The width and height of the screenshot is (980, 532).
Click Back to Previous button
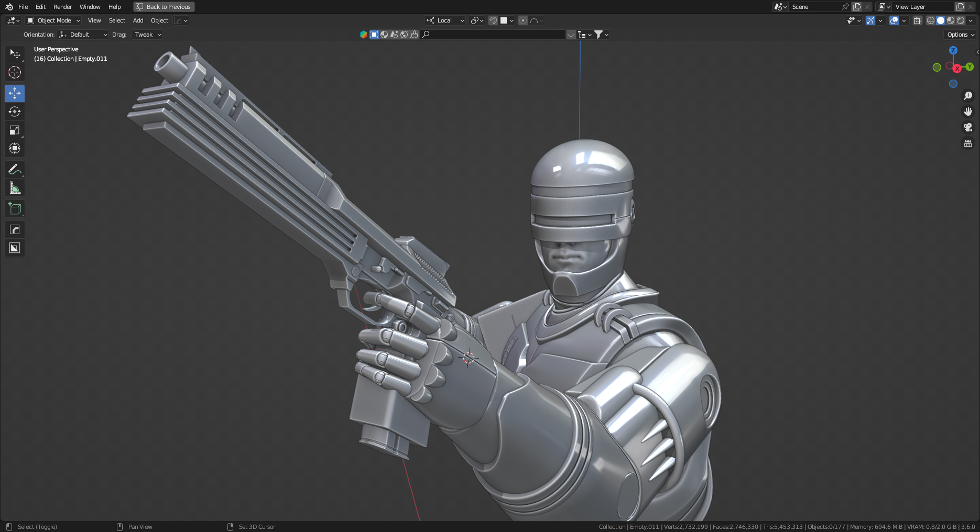click(x=164, y=7)
